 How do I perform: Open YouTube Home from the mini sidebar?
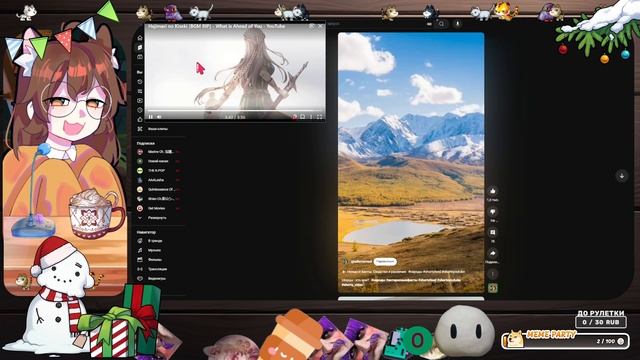[x=140, y=38]
